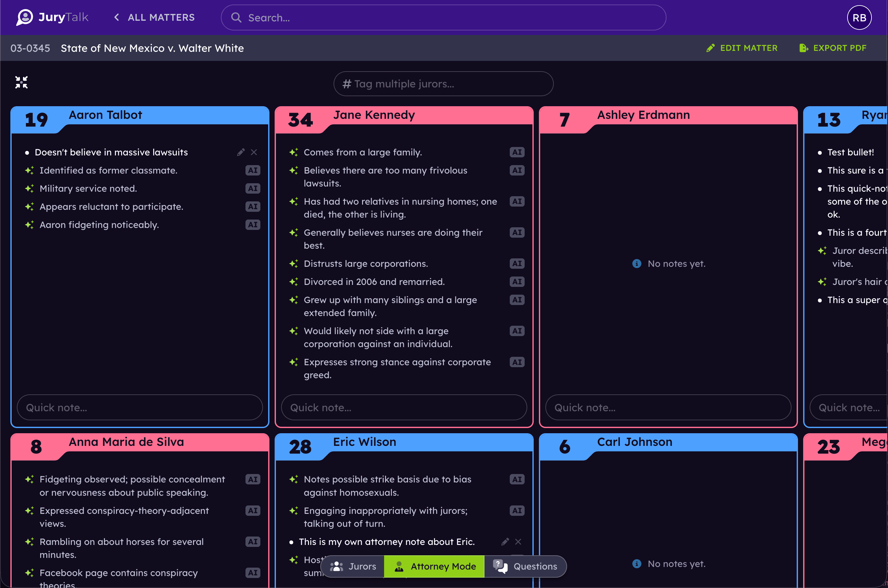This screenshot has height=588, width=888.
Task: Select the Attorney Mode tab
Action: [434, 566]
